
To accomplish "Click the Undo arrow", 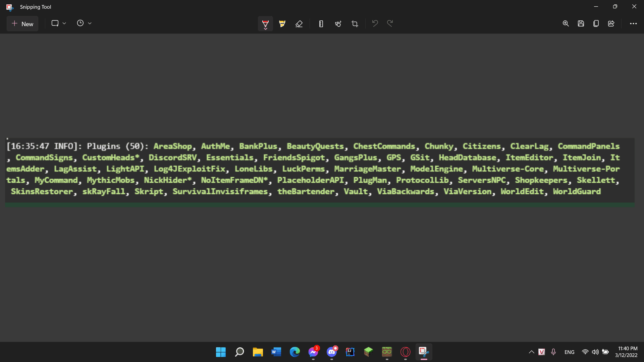I will [x=375, y=23].
